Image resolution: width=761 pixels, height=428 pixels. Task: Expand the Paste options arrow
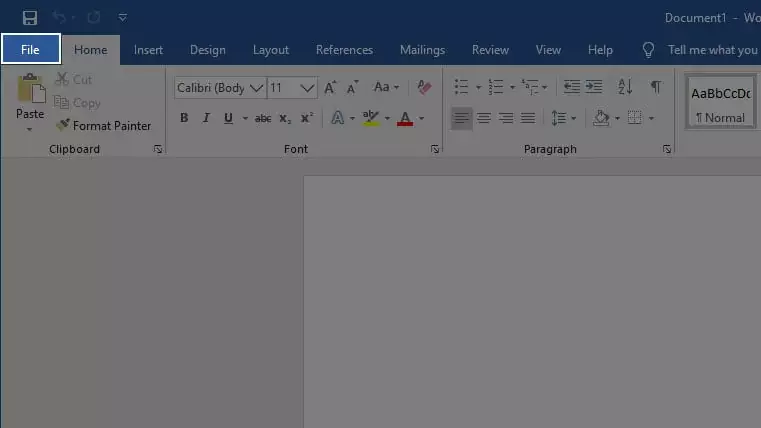click(x=30, y=129)
